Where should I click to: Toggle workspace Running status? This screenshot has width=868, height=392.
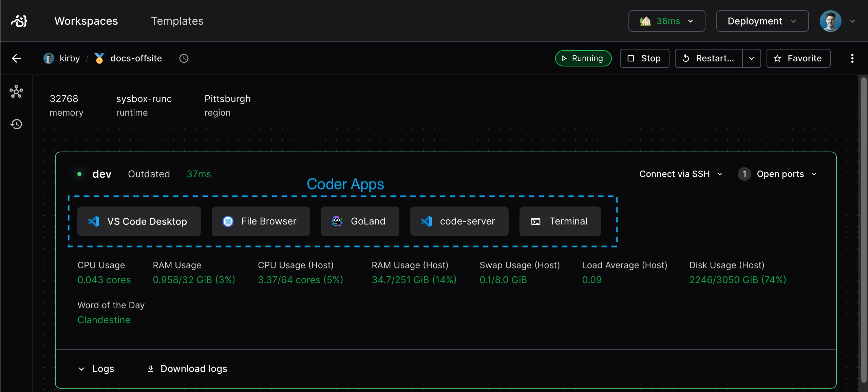[x=644, y=58]
